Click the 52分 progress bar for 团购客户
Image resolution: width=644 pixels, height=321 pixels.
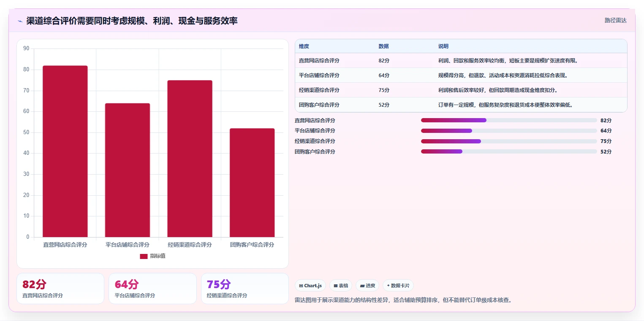[509, 151]
